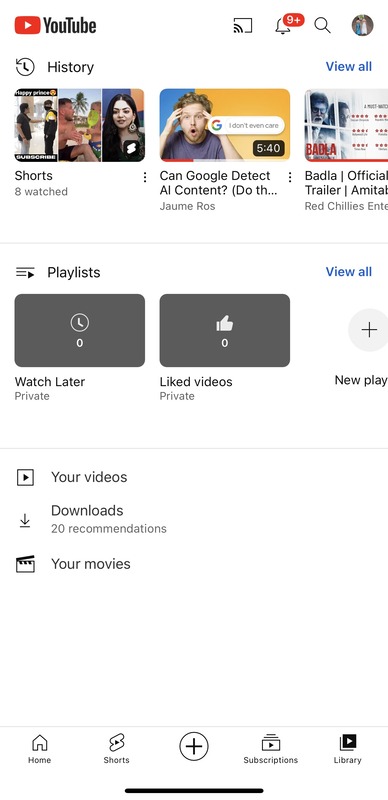
Task: Tap the 'Liked videos' label
Action: click(196, 382)
